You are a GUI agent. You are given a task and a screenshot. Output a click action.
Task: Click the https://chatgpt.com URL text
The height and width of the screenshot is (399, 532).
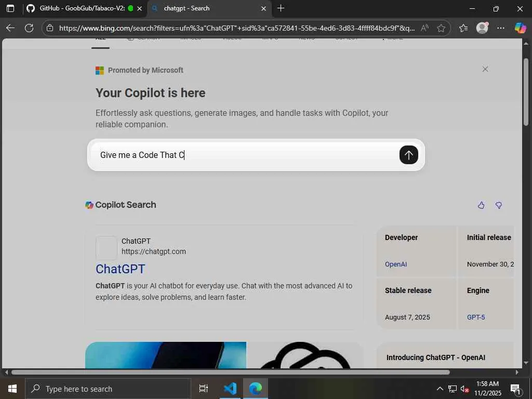pyautogui.click(x=154, y=251)
